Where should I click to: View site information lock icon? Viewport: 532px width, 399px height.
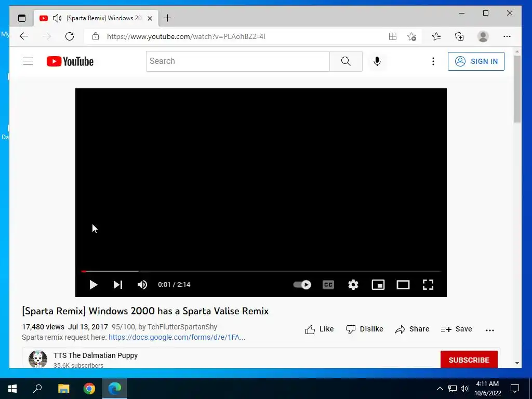(x=96, y=36)
